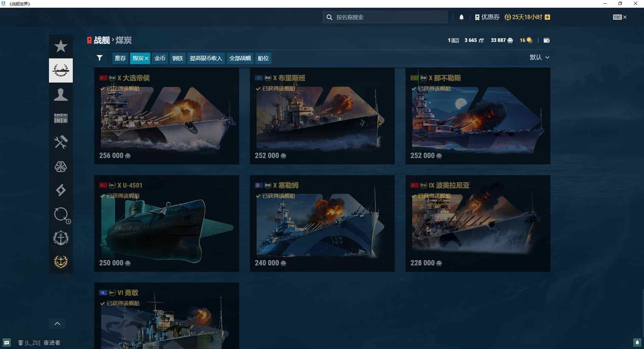The height and width of the screenshot is (349, 644).
Task: Click the premium time 25天18小时
Action: point(523,17)
